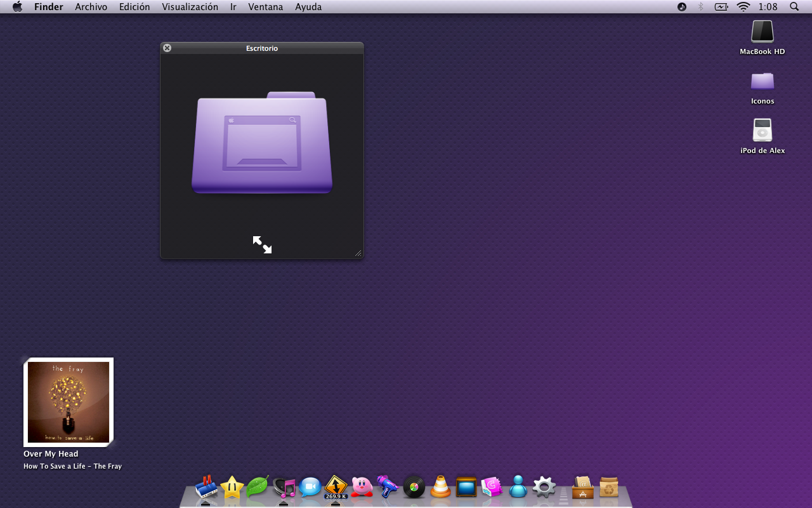Open the vinyl record Dock icon
The height and width of the screenshot is (508, 812).
coord(414,487)
